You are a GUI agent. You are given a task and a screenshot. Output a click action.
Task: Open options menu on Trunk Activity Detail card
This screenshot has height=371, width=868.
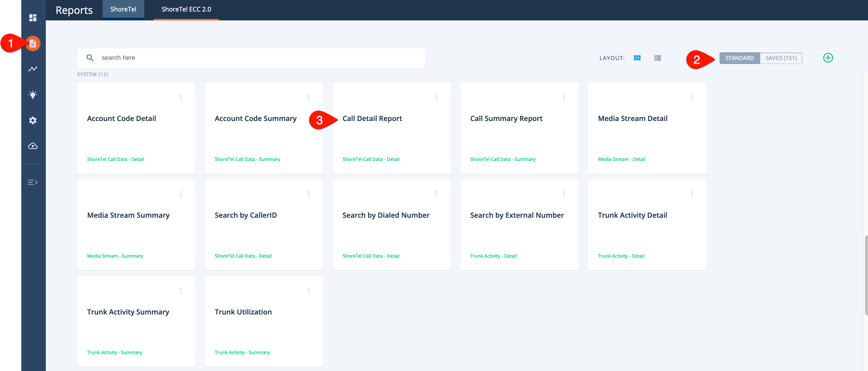[692, 194]
